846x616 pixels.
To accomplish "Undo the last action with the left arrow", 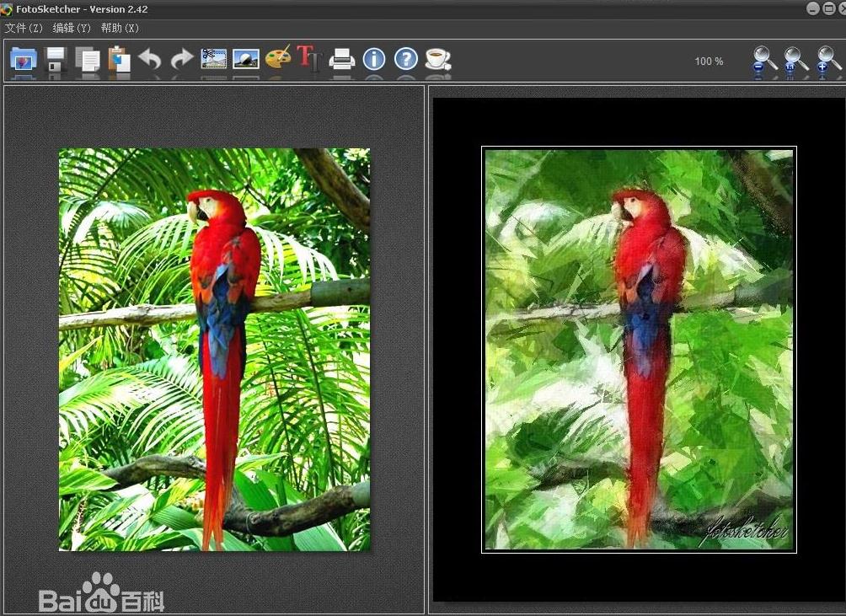I will tap(150, 59).
